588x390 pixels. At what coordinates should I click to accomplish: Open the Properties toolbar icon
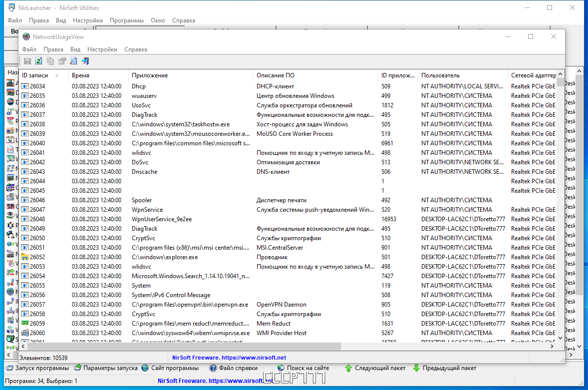[62, 61]
